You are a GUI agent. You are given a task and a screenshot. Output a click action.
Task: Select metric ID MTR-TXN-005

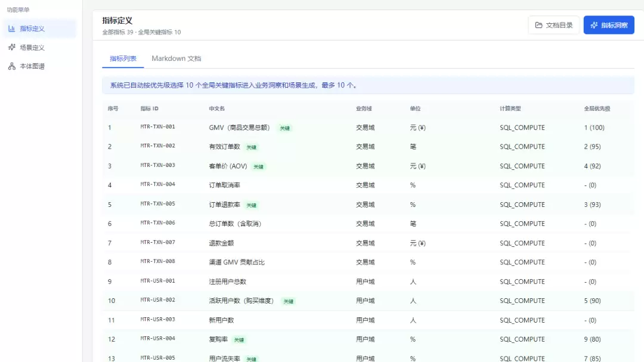pyautogui.click(x=157, y=204)
